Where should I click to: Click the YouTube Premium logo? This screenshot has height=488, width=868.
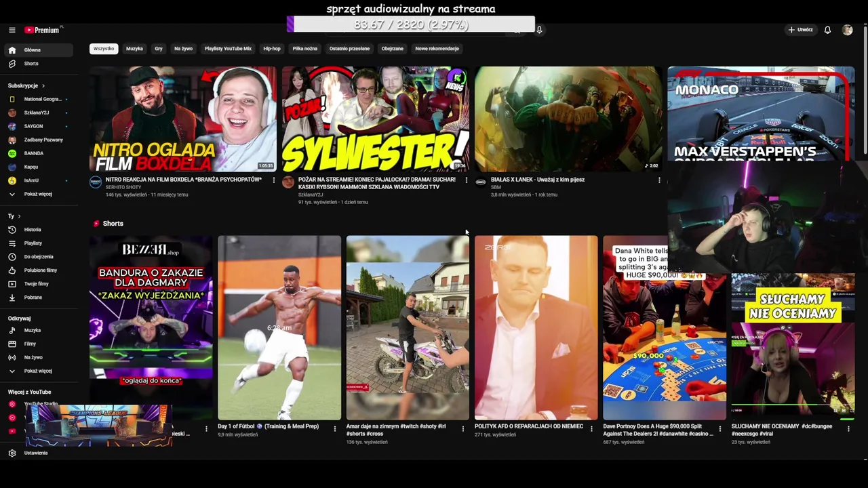pos(42,30)
